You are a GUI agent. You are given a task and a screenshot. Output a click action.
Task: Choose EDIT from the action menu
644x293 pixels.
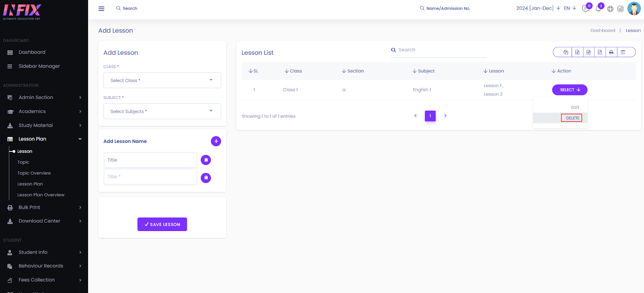tap(575, 107)
